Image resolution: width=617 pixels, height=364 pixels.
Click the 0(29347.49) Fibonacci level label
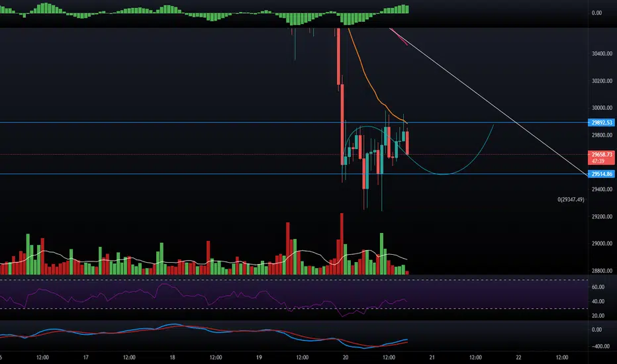571,199
